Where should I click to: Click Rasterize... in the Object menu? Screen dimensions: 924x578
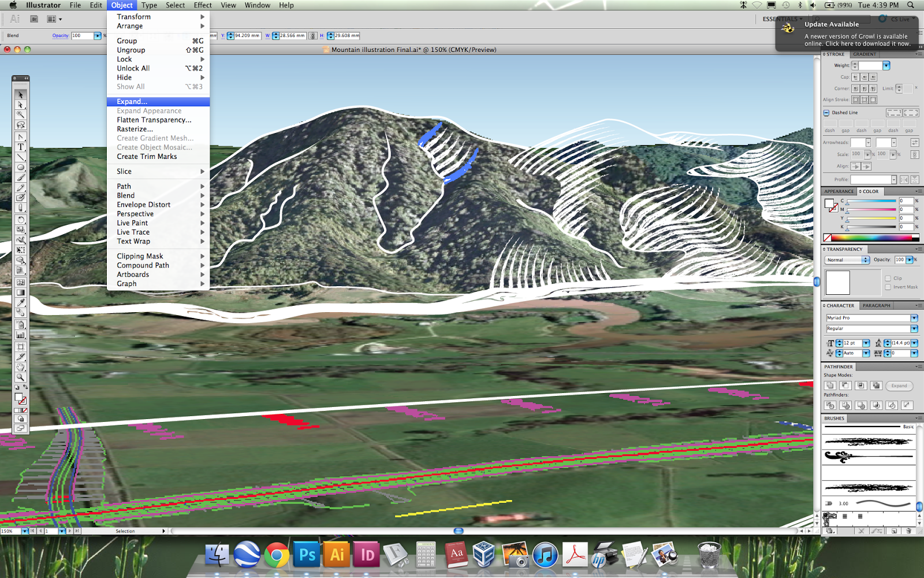point(158,129)
